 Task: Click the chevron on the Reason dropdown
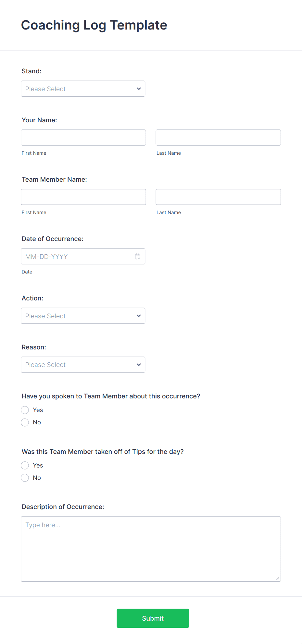(x=139, y=364)
